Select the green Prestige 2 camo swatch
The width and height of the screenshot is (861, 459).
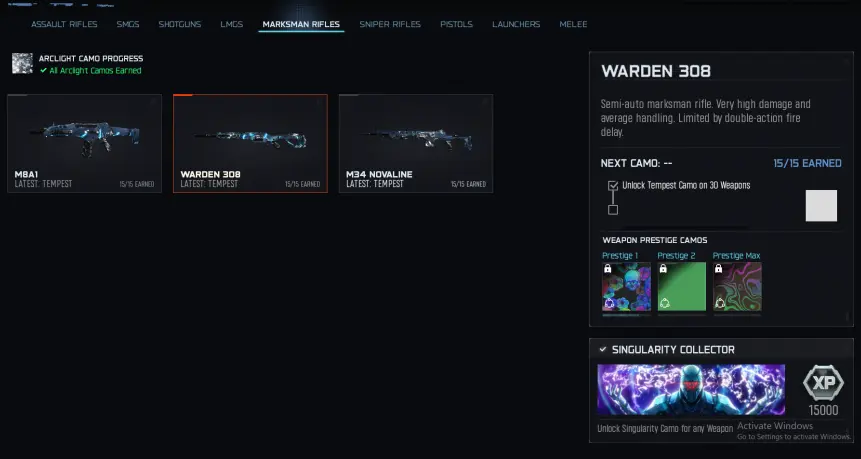pos(681,287)
